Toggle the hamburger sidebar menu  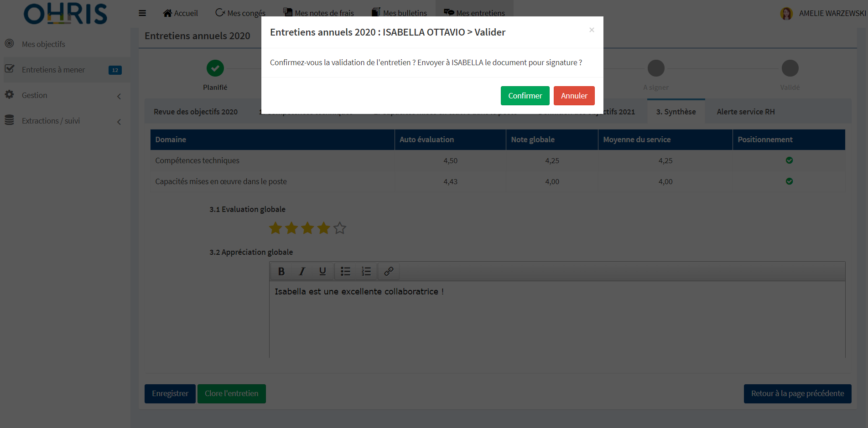coord(142,13)
